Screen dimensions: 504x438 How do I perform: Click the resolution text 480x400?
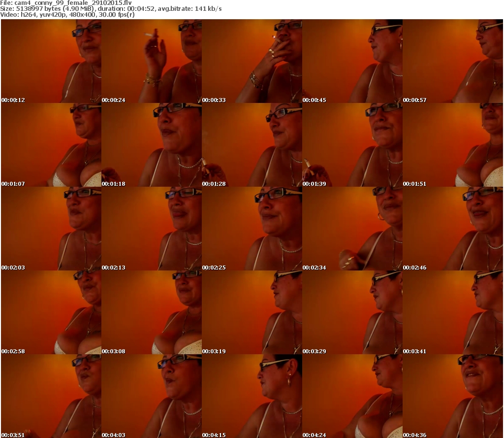pyautogui.click(x=82, y=14)
